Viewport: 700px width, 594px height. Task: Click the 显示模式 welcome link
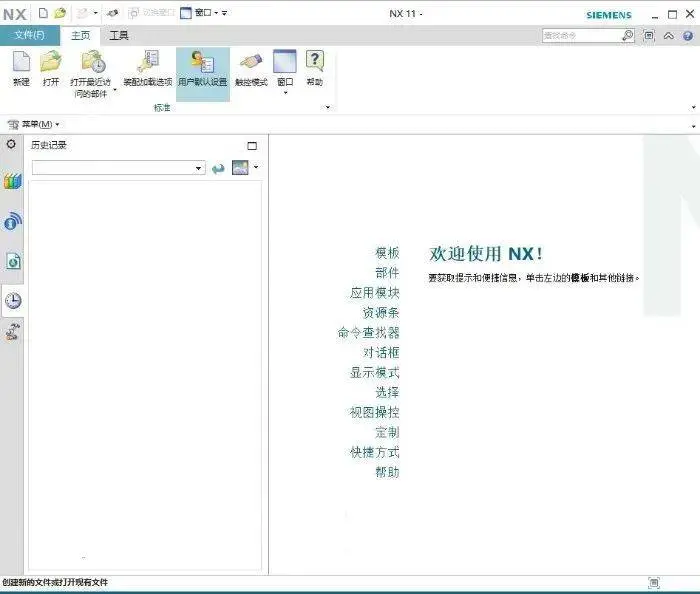pyautogui.click(x=375, y=372)
